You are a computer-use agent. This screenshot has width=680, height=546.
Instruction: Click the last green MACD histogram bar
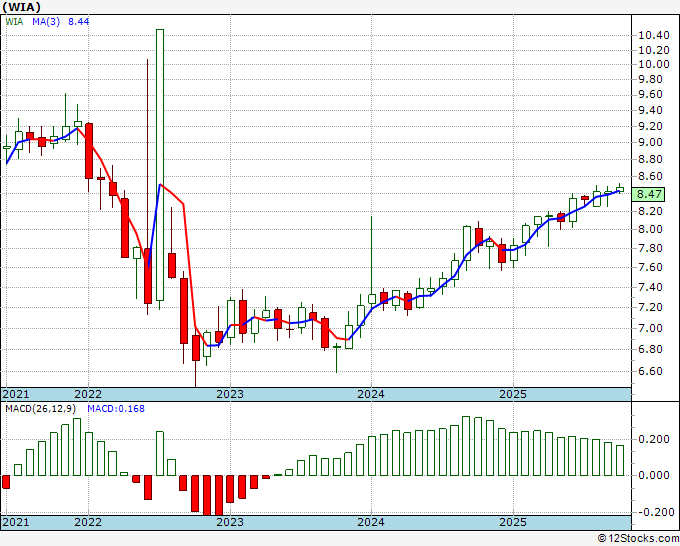point(620,461)
